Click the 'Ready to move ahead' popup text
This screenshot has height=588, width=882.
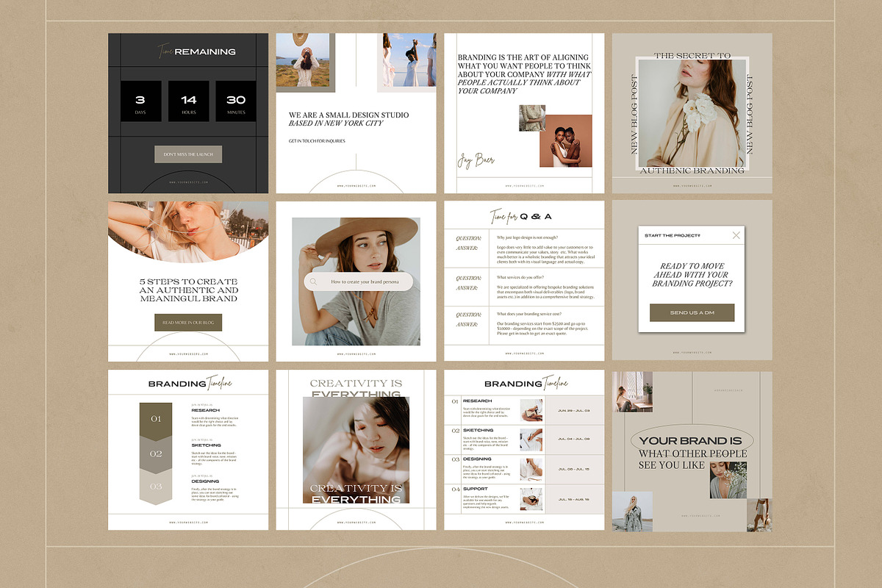(692, 275)
